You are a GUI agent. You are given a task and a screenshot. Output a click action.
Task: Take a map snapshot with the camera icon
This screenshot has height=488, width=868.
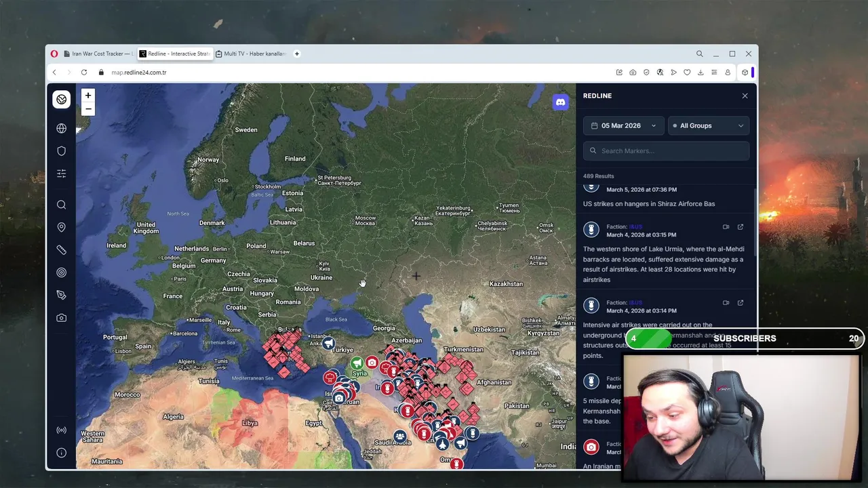pyautogui.click(x=61, y=318)
